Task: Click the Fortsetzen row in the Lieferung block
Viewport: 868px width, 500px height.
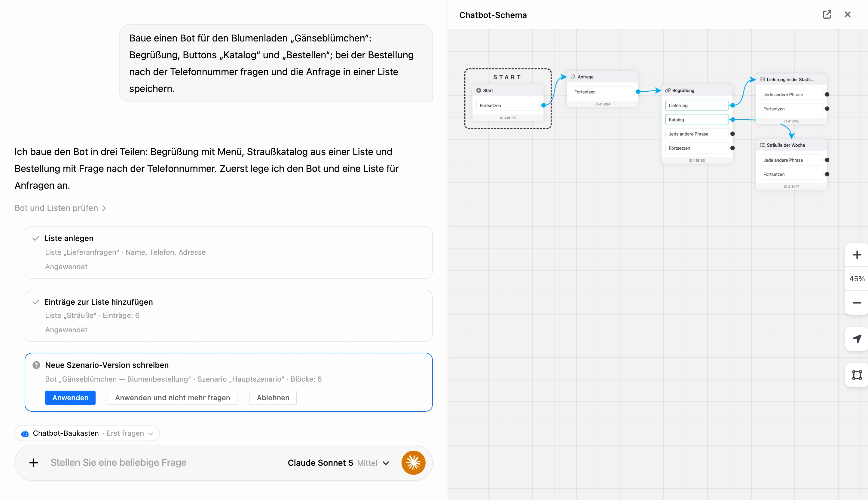Action: click(x=791, y=109)
